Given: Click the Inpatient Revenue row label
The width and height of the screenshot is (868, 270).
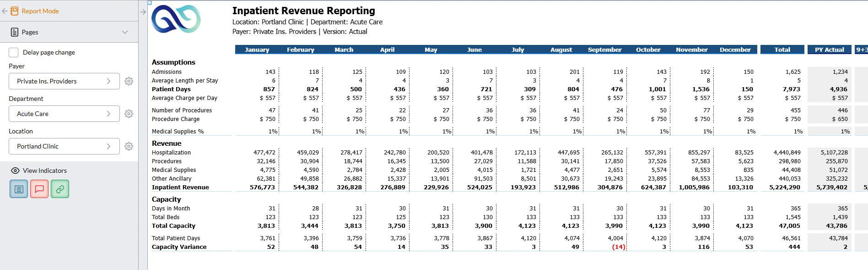Looking at the screenshot, I should pyautogui.click(x=180, y=187).
